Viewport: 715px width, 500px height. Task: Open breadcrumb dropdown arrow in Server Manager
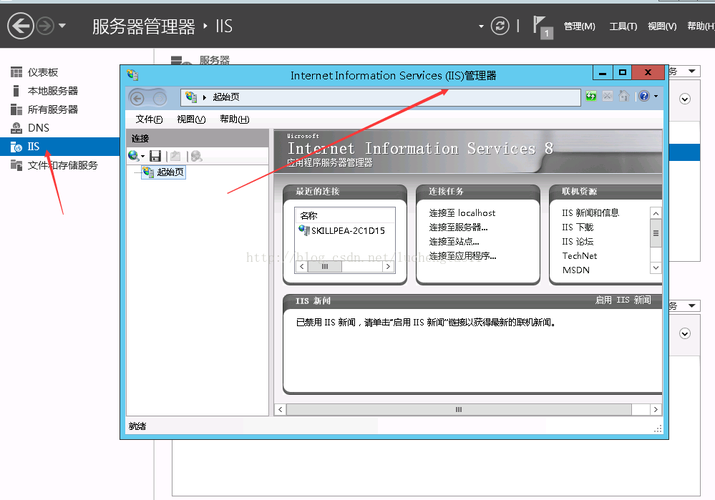click(481, 26)
